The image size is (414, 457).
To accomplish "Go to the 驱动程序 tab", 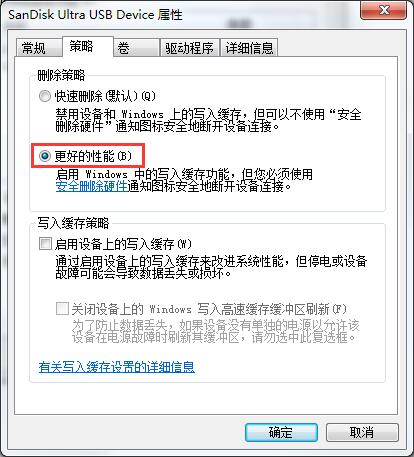I will 189,48.
